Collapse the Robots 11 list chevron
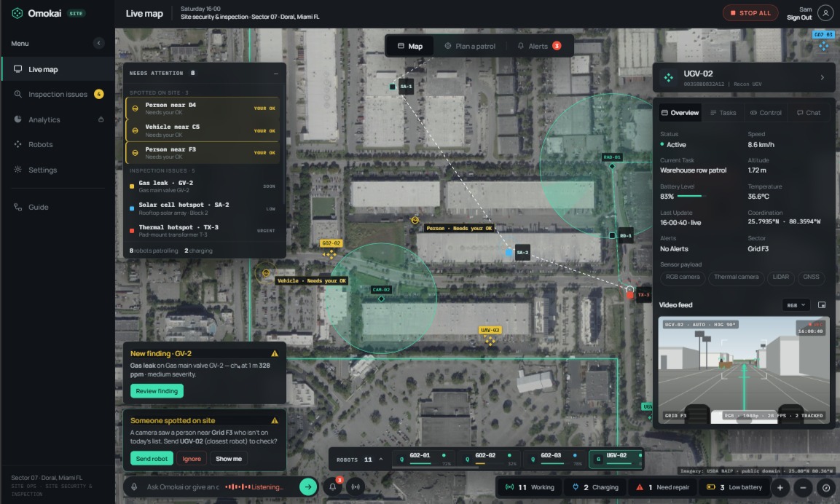Image resolution: width=840 pixels, height=504 pixels. click(x=381, y=460)
